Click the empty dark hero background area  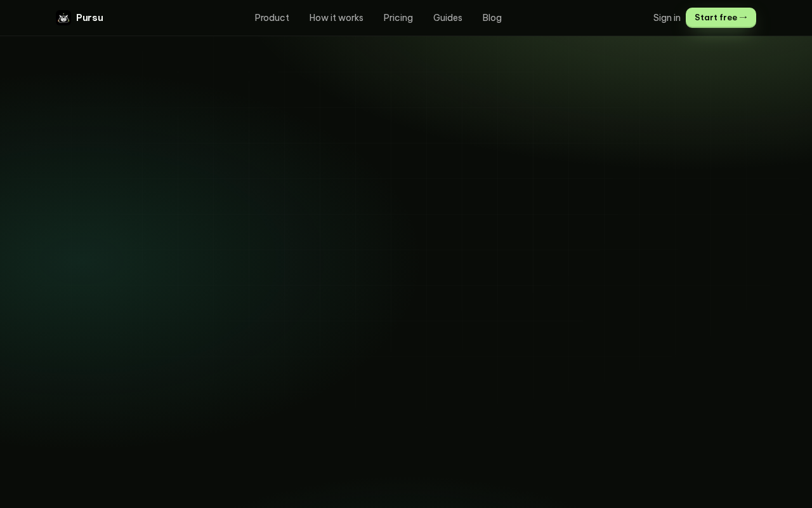coord(406,273)
